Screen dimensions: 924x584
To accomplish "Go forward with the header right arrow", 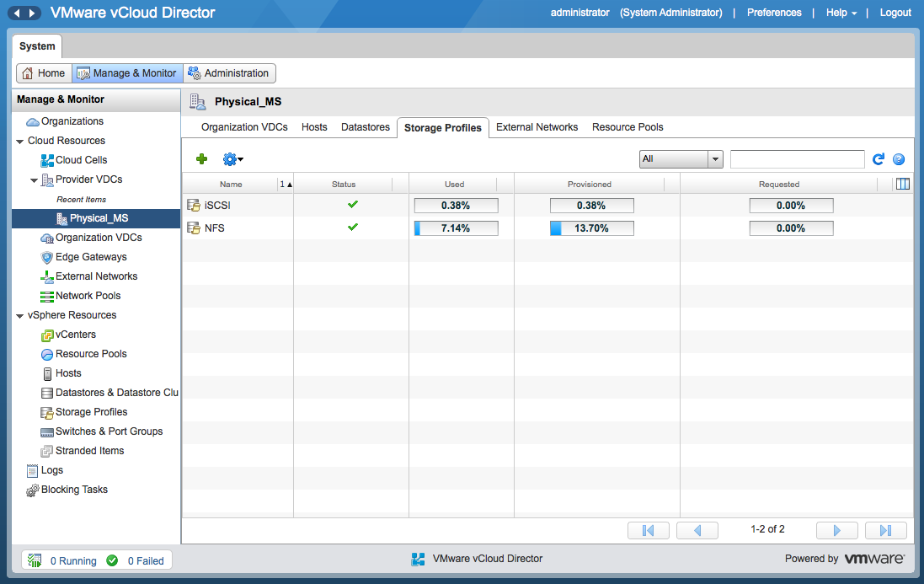I will point(32,13).
